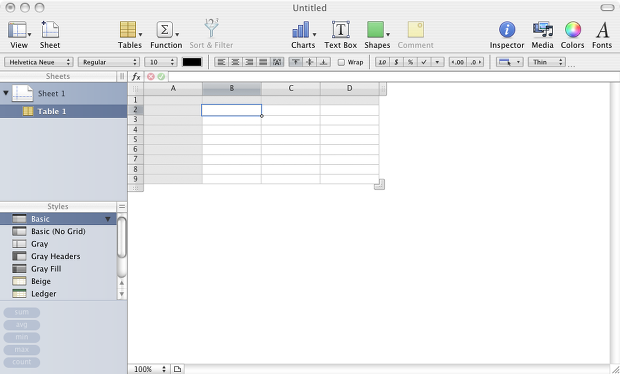Open the cell border selection dropdown
Viewport: 620px width, 374px height.
click(x=510, y=62)
